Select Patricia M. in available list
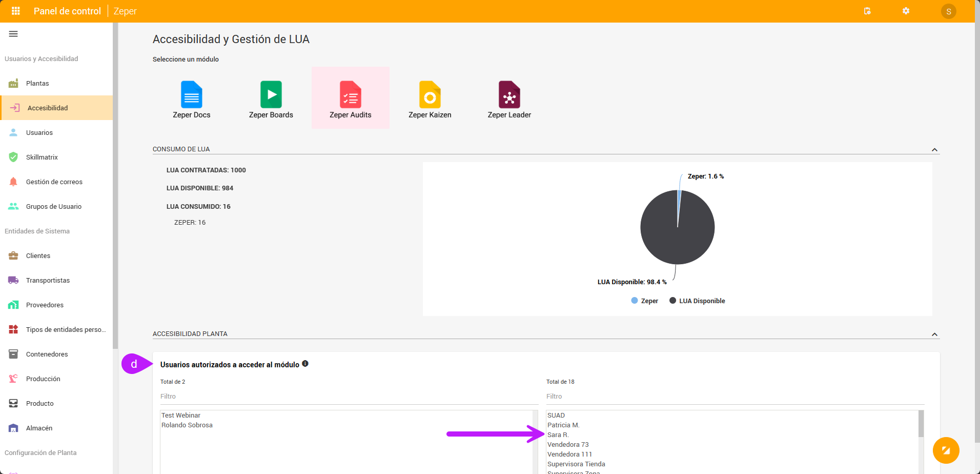This screenshot has width=980, height=474. [x=563, y=425]
